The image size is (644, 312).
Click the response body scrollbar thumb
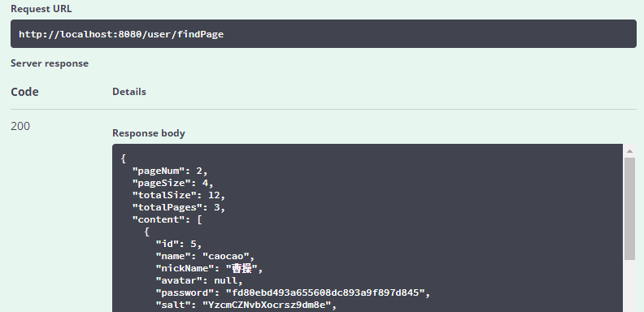(x=629, y=209)
